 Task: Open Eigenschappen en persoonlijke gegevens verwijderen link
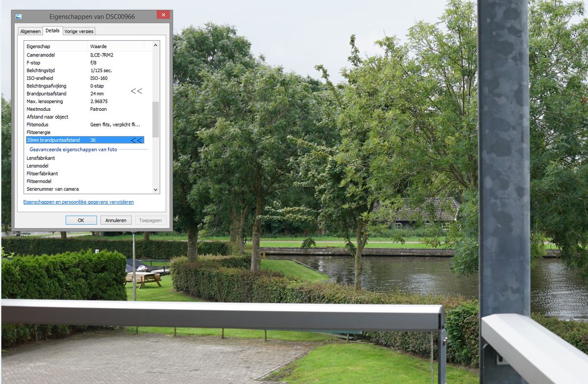78,202
